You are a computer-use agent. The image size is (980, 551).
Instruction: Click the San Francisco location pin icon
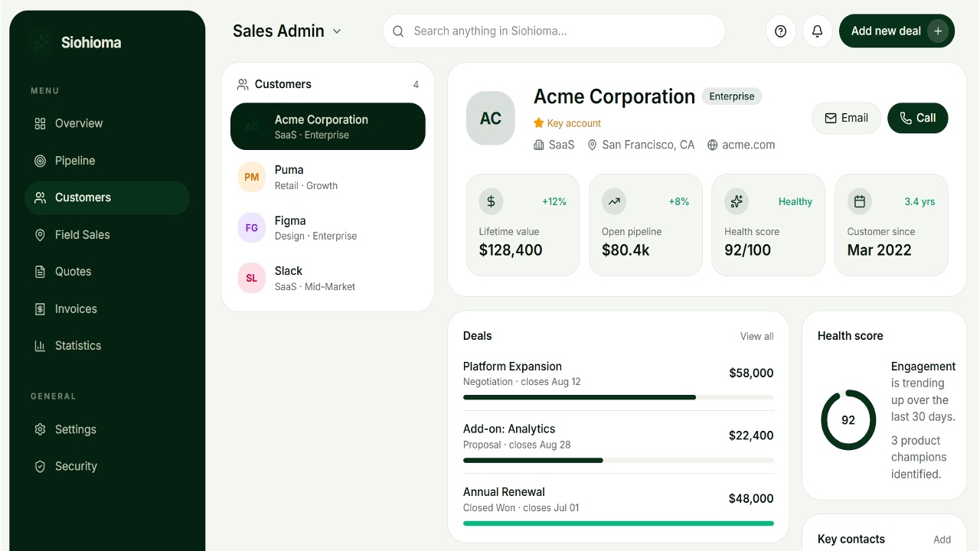tap(592, 145)
